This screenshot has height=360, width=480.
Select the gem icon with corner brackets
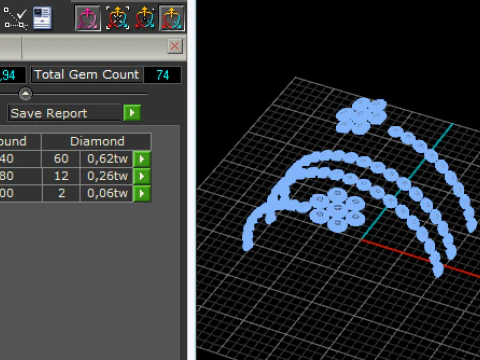(118, 18)
